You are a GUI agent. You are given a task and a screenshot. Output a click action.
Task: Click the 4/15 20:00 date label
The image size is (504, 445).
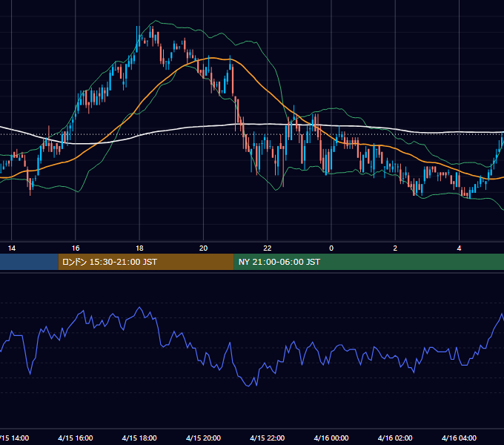click(x=204, y=438)
